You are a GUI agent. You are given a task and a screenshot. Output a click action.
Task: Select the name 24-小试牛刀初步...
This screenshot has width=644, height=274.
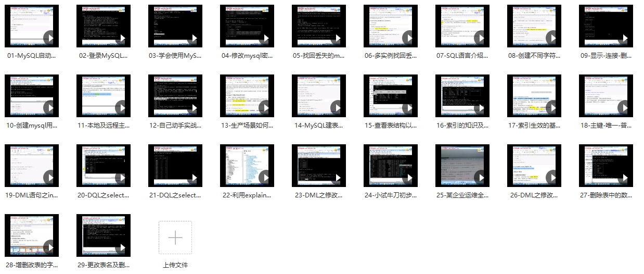[391, 195]
